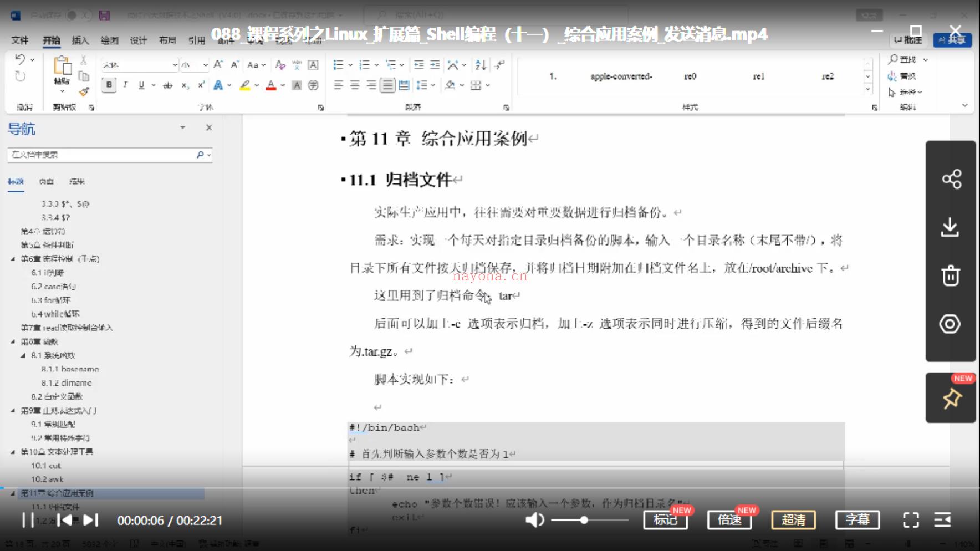Toggle subscript formatting
The image size is (980, 551).
pos(185,85)
